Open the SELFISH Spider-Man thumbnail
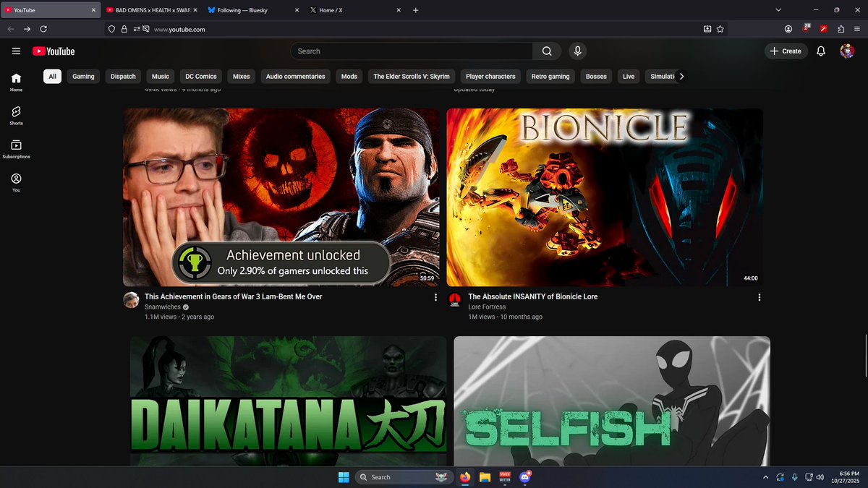The width and height of the screenshot is (868, 488). 612,401
